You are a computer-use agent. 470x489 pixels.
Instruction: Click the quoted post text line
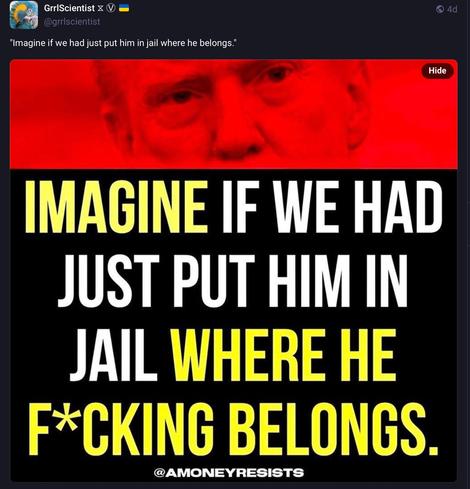tap(124, 43)
